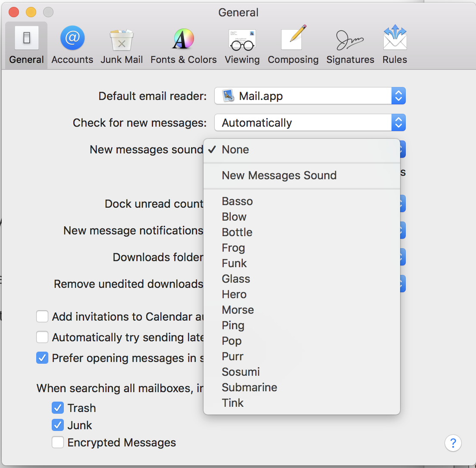476x468 pixels.
Task: Open the Default email reader dropdown
Action: pos(310,96)
